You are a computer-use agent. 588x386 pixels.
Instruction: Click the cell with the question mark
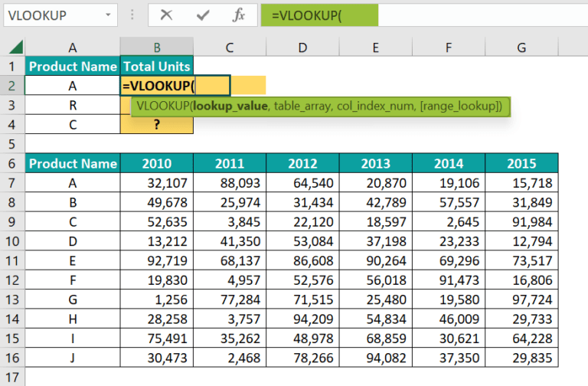(x=157, y=125)
